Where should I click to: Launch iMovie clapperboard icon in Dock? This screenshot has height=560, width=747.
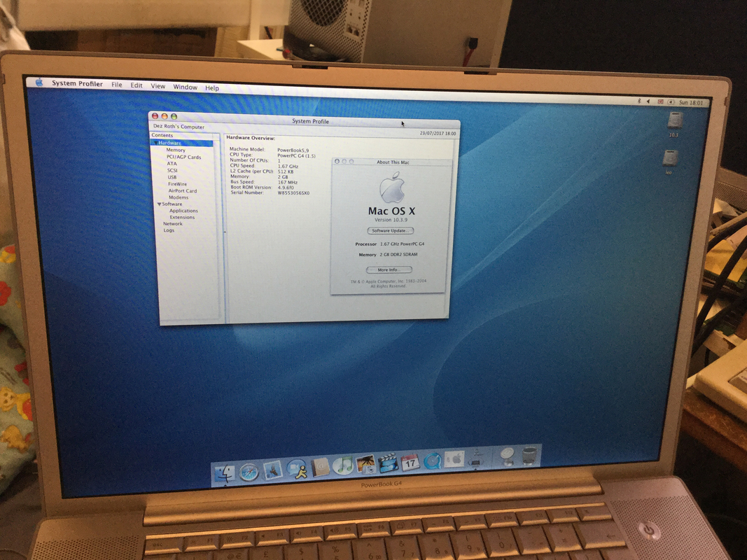[x=389, y=463]
